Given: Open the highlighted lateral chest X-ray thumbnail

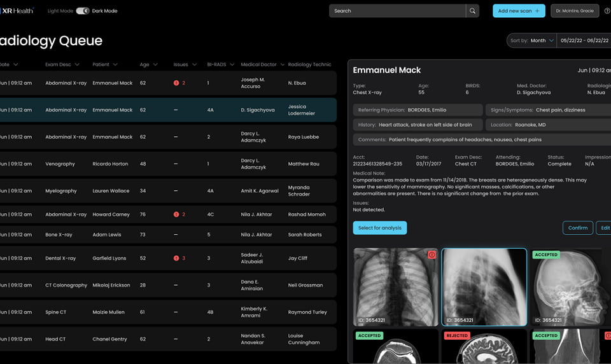Looking at the screenshot, I should click(484, 287).
